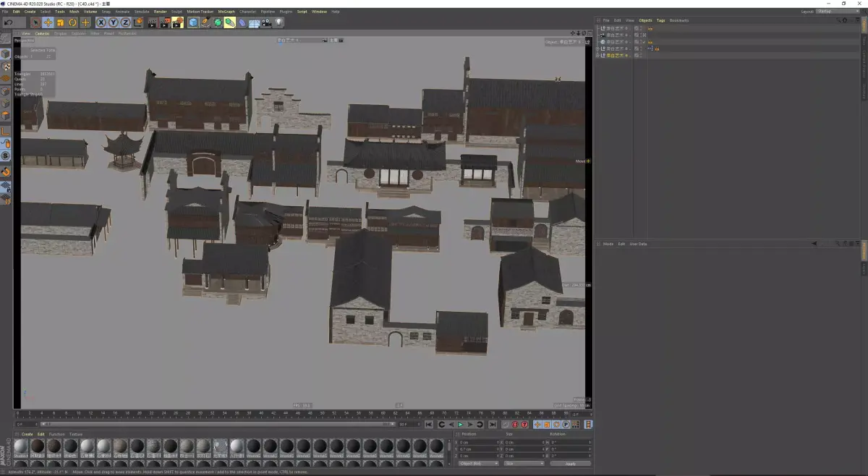Toggle the Y axis lock

click(x=114, y=22)
